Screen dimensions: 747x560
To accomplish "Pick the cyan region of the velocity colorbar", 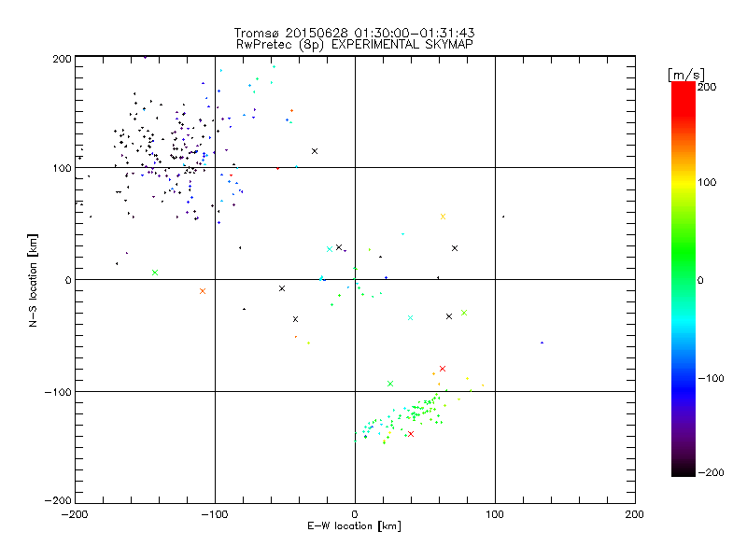I will coord(684,321).
